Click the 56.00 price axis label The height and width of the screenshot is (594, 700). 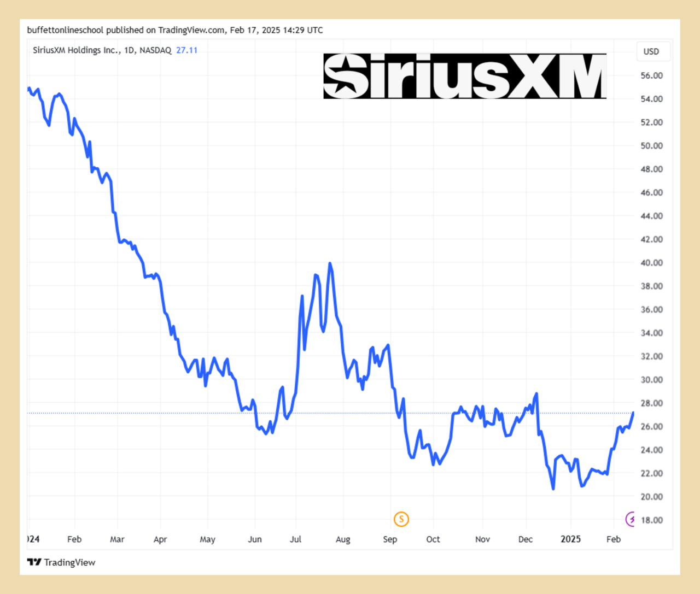pos(651,75)
